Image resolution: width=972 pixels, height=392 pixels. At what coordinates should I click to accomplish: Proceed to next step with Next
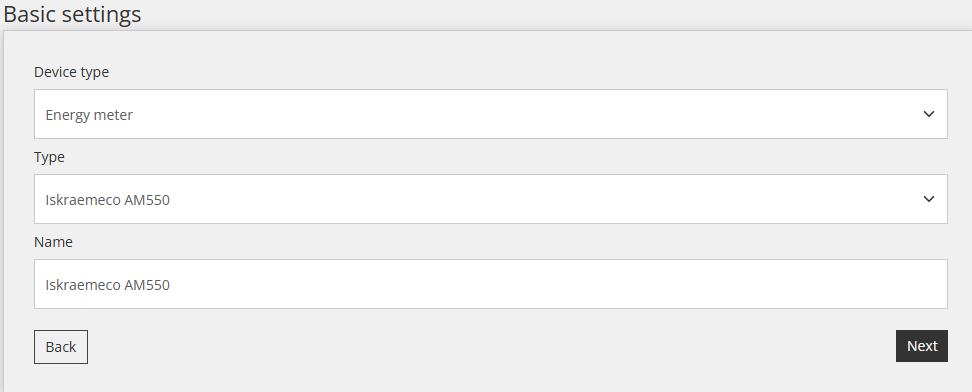[921, 346]
